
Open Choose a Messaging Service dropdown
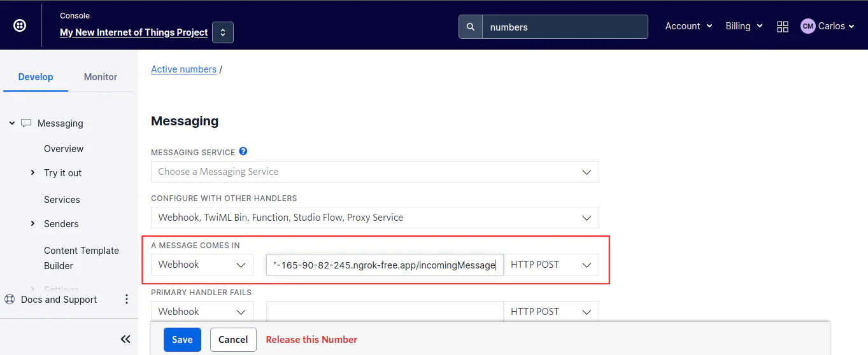coord(374,172)
